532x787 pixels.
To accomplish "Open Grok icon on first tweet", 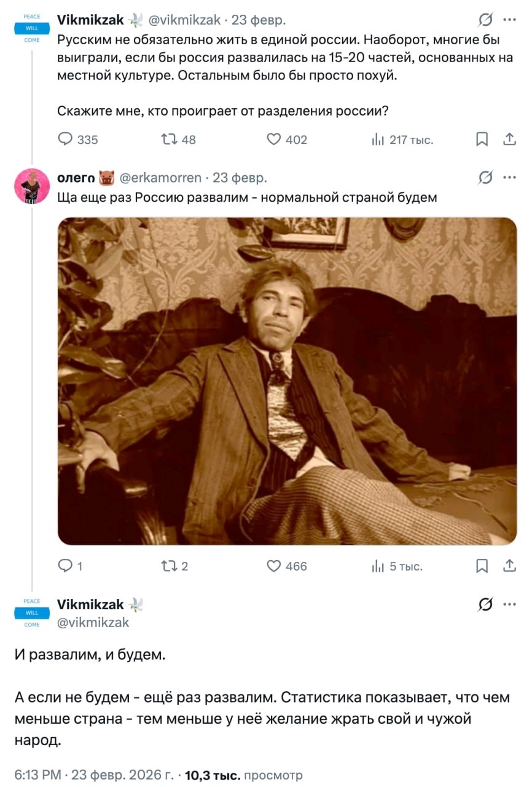I will pos(485,20).
